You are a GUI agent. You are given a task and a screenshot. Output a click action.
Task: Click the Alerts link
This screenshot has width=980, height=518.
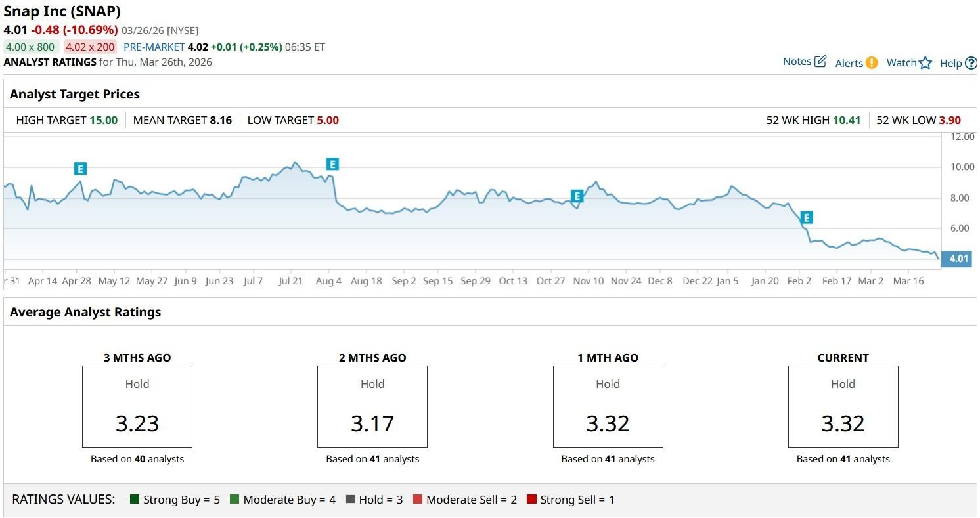tap(849, 63)
